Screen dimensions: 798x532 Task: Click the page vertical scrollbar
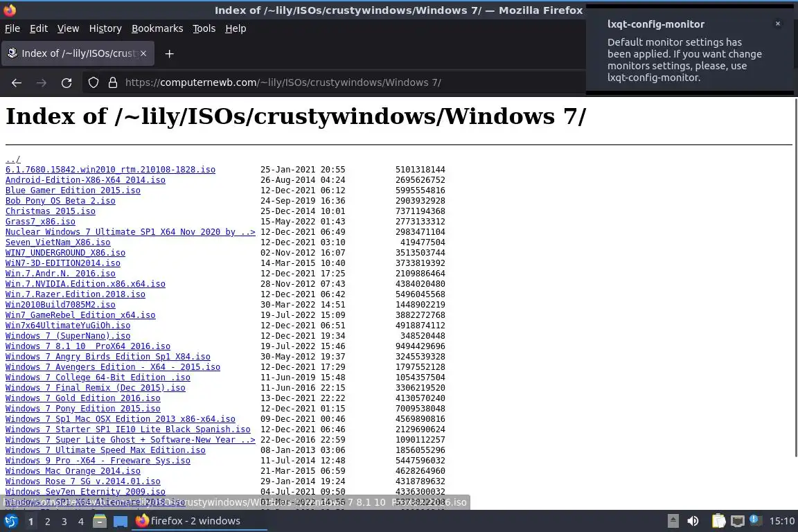click(x=795, y=277)
